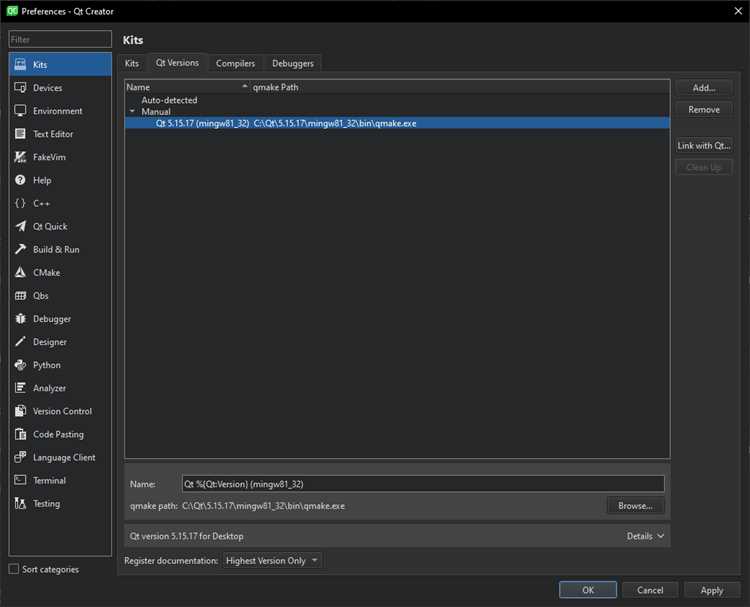
Task: Expand the Details section
Action: coord(645,536)
